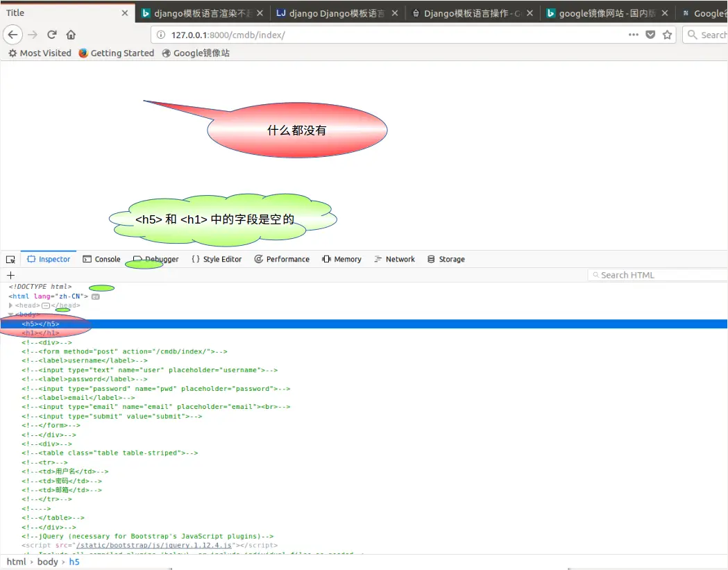Open the Memory devtools panel
The height and width of the screenshot is (570, 728).
pyautogui.click(x=341, y=259)
